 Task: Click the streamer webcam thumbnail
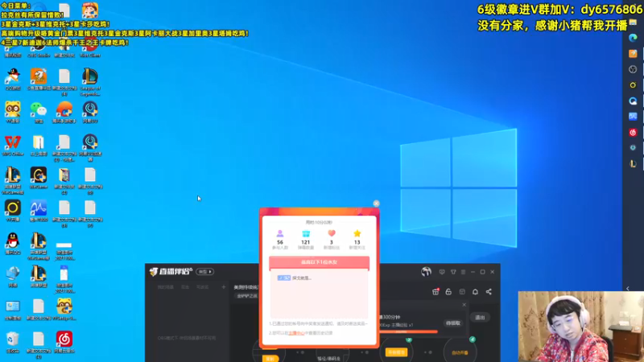(580, 327)
